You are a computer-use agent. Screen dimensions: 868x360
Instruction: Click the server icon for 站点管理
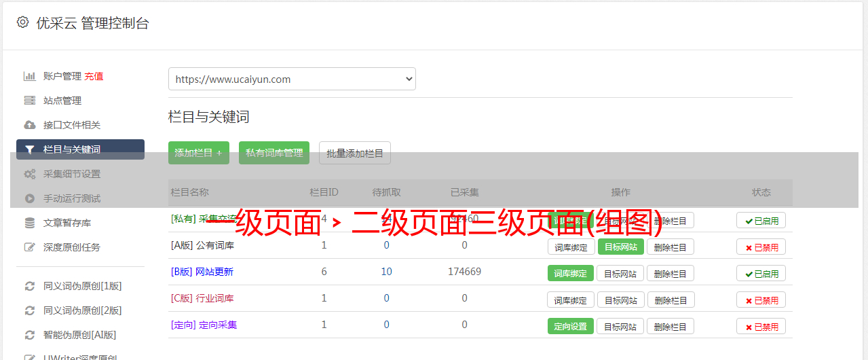(29, 101)
